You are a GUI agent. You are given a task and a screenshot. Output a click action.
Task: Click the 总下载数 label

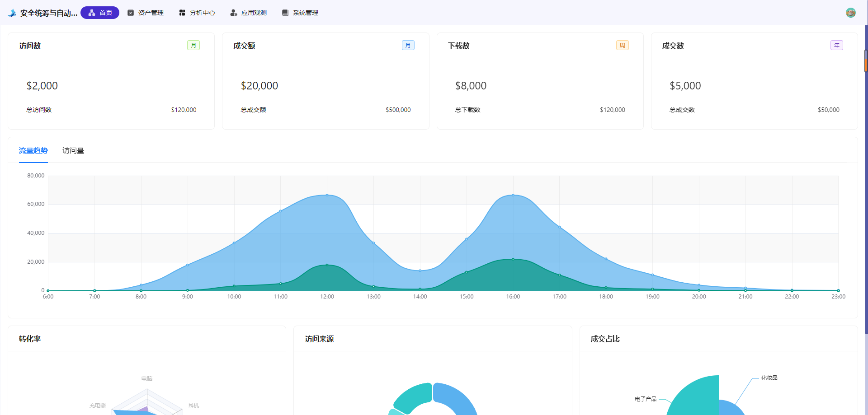point(468,110)
